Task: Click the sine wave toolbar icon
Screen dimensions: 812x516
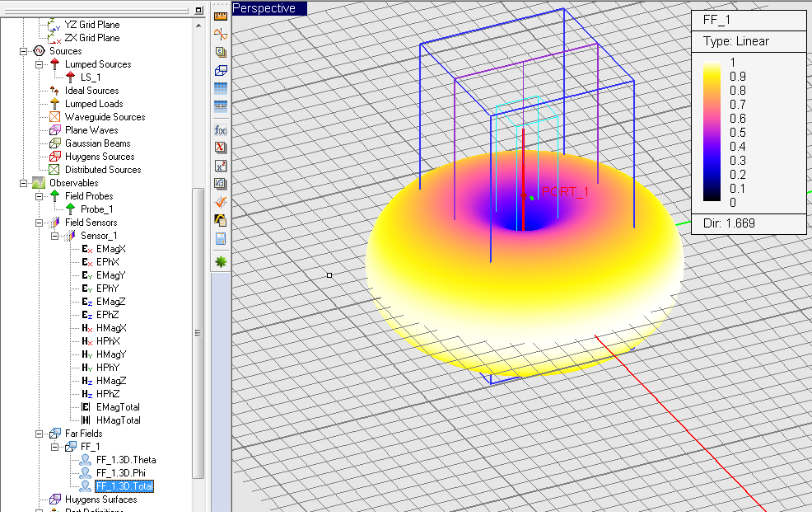Action: [x=221, y=34]
